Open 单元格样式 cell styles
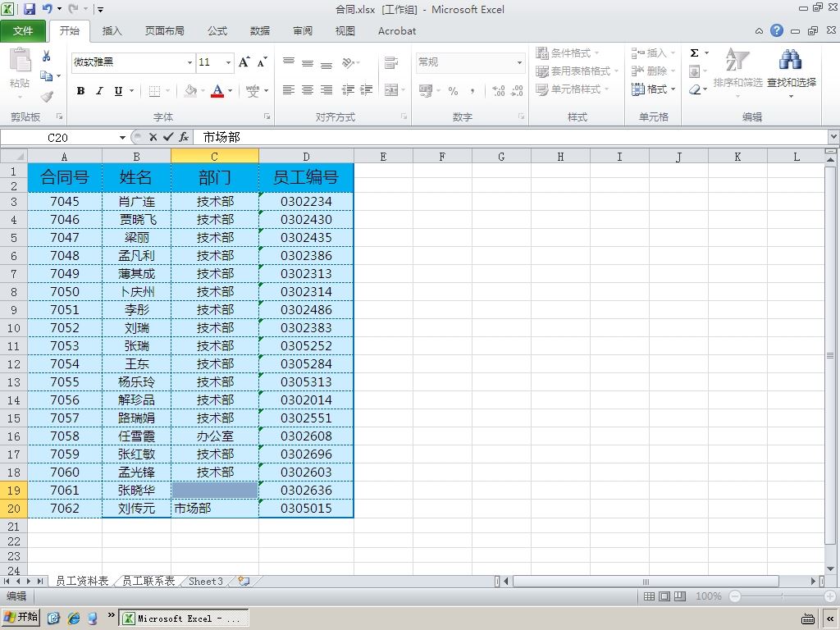Image resolution: width=840 pixels, height=630 pixels. point(572,89)
